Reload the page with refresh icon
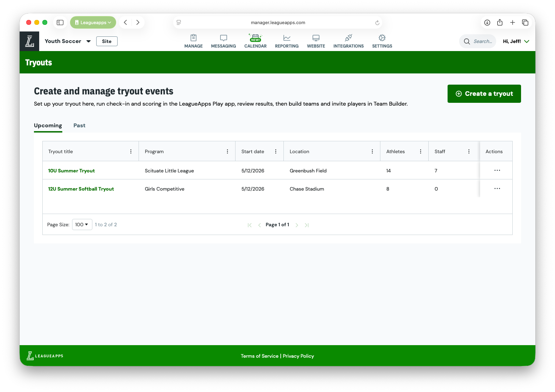Image resolution: width=555 pixels, height=392 pixels. (x=377, y=23)
